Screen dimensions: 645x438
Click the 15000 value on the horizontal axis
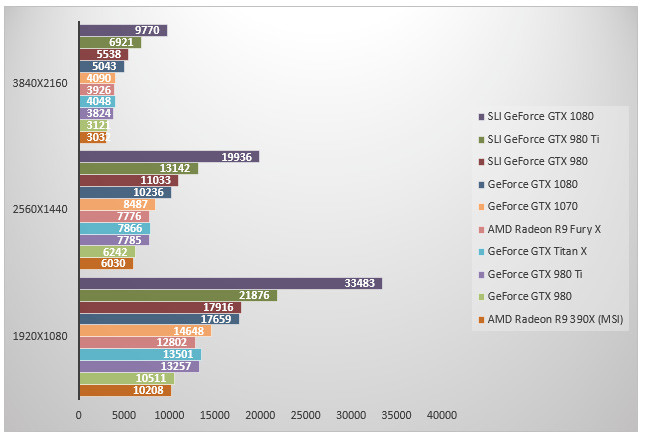tap(215, 415)
